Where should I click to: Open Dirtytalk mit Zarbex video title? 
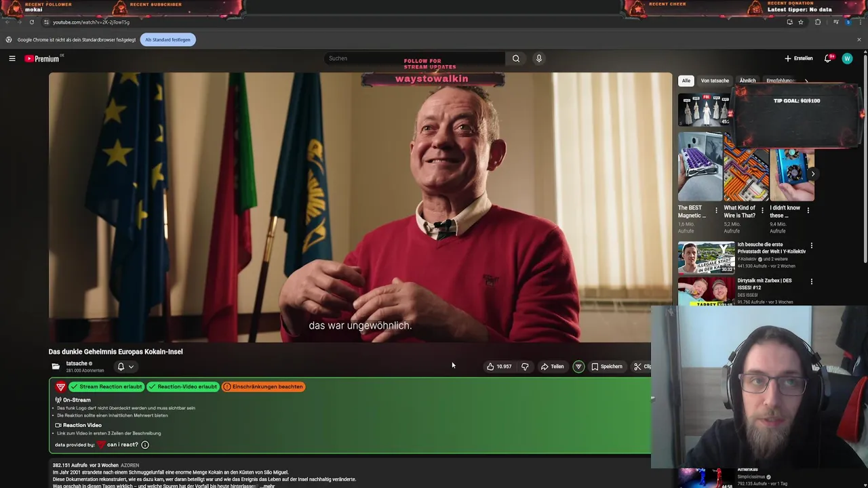[765, 284]
